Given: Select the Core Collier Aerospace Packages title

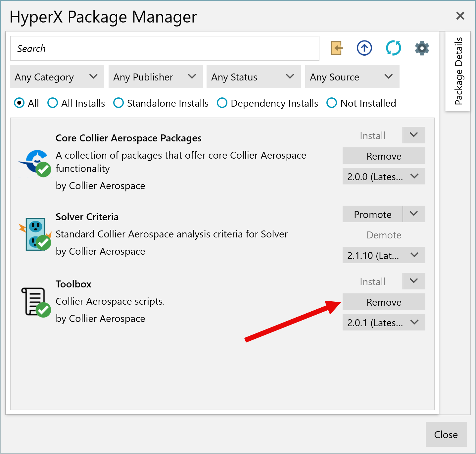Looking at the screenshot, I should 128,138.
